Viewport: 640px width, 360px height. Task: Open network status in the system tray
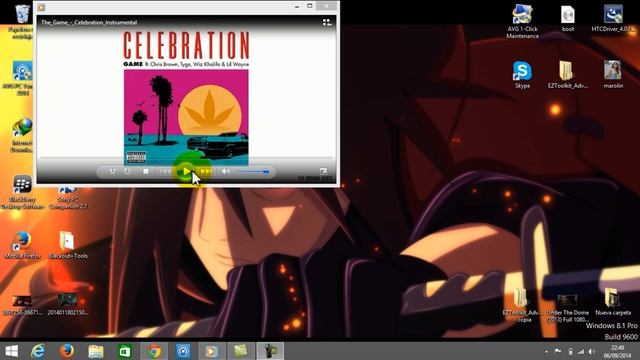pyautogui.click(x=580, y=351)
